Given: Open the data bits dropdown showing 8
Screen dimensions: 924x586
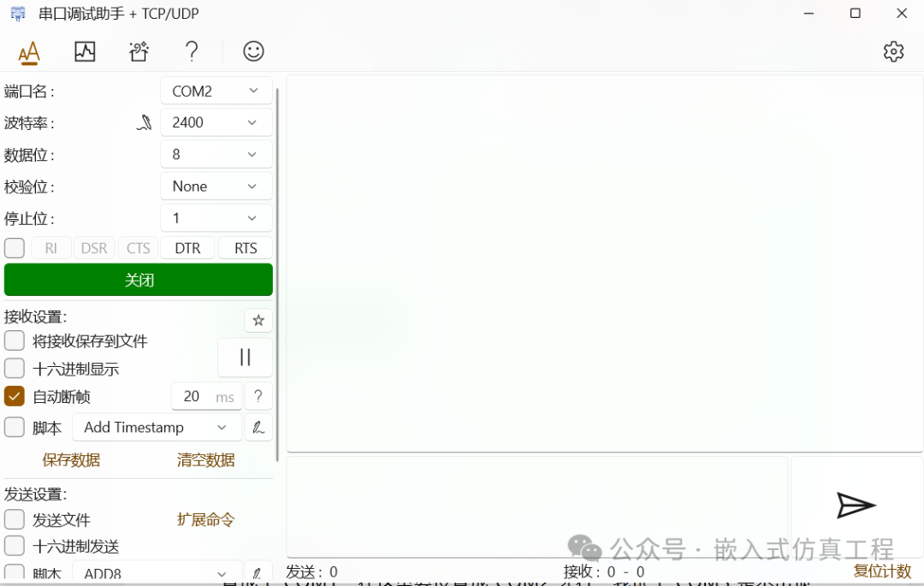Looking at the screenshot, I should [x=216, y=154].
